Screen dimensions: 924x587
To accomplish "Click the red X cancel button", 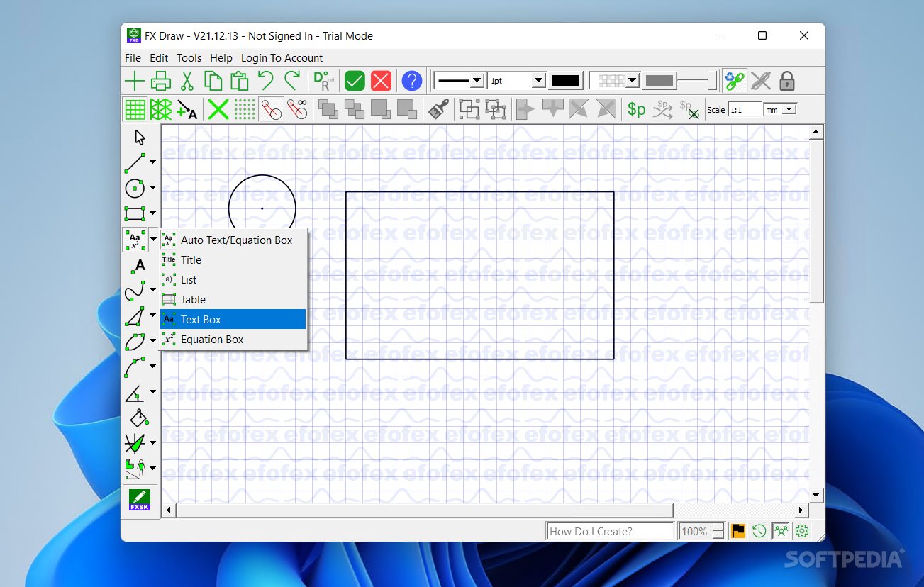I will point(381,81).
